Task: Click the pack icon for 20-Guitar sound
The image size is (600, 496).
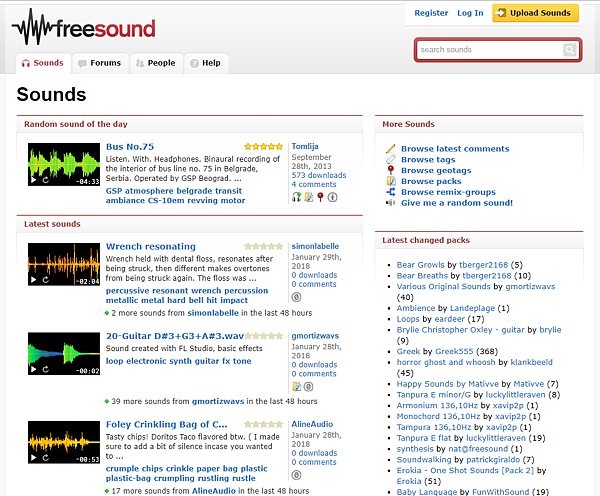Action: click(297, 387)
